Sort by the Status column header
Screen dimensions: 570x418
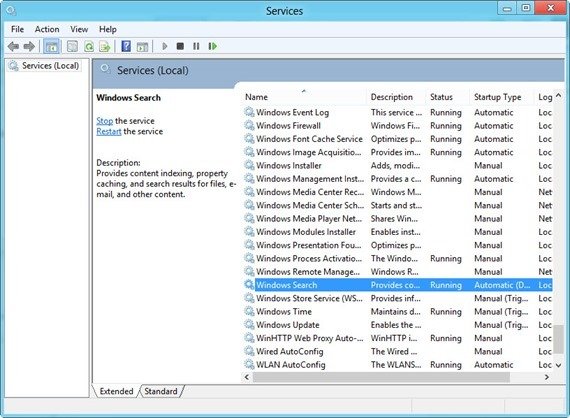448,97
